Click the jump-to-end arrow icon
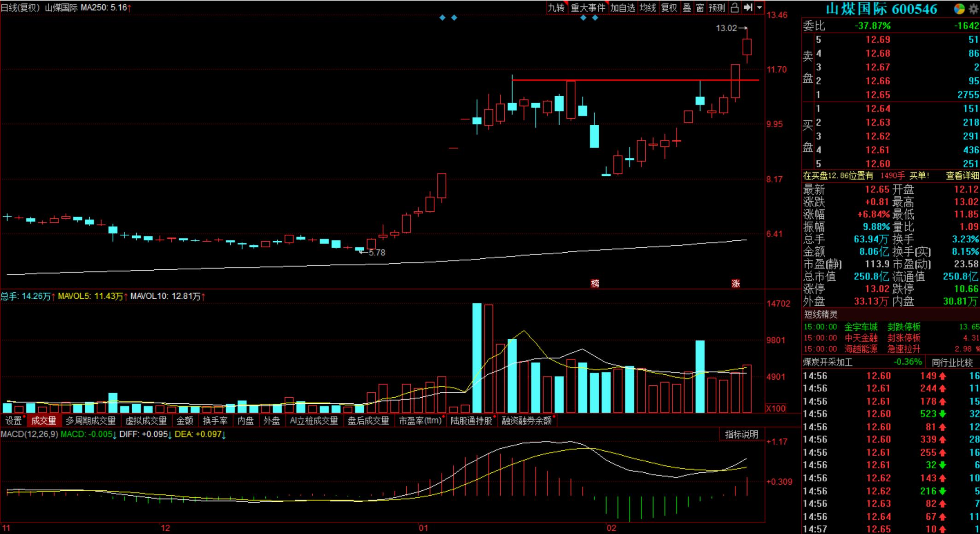This screenshot has width=980, height=534. (748, 8)
